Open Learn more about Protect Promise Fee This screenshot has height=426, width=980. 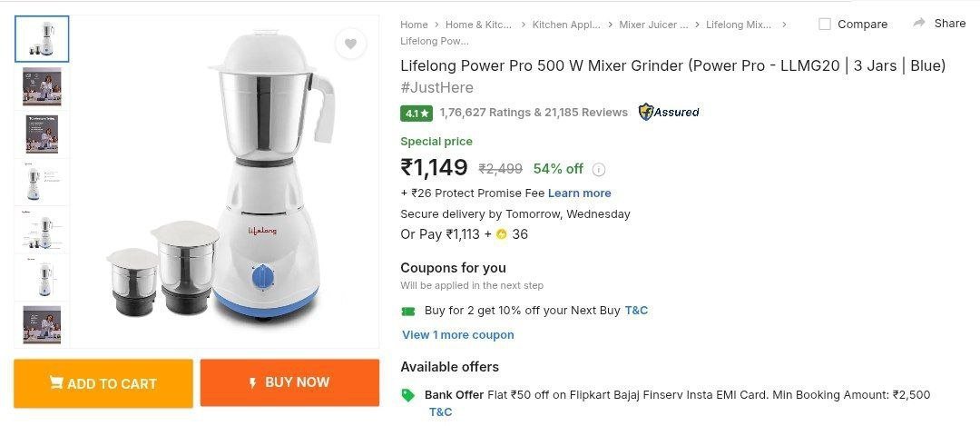pos(579,193)
